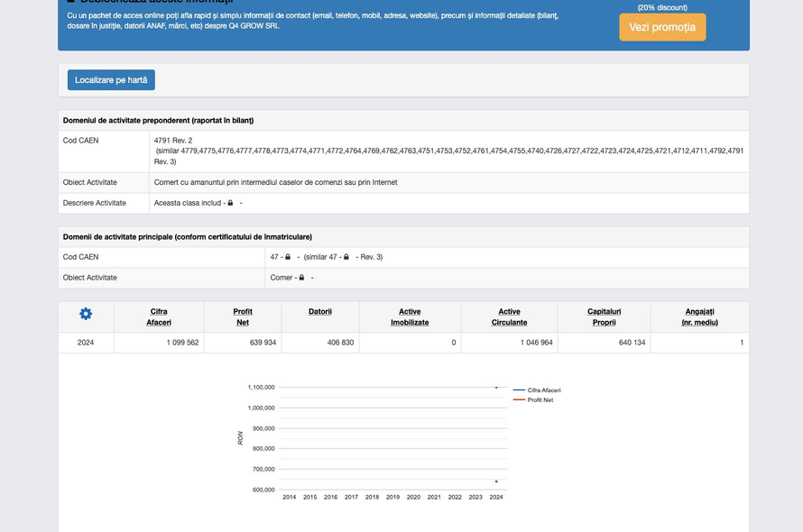Image resolution: width=803 pixels, height=532 pixels.
Task: Click the '4791 Rev. 2' CAEN code text
Action: tap(173, 141)
